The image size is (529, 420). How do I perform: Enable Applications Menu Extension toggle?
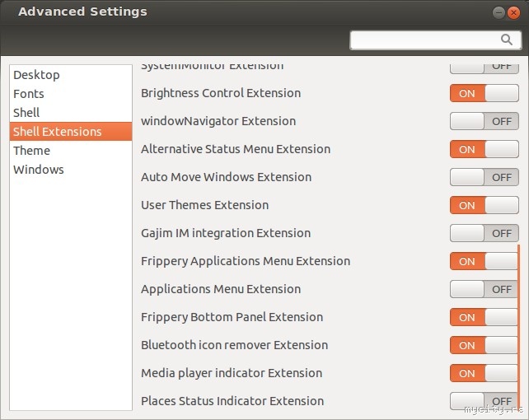click(484, 289)
